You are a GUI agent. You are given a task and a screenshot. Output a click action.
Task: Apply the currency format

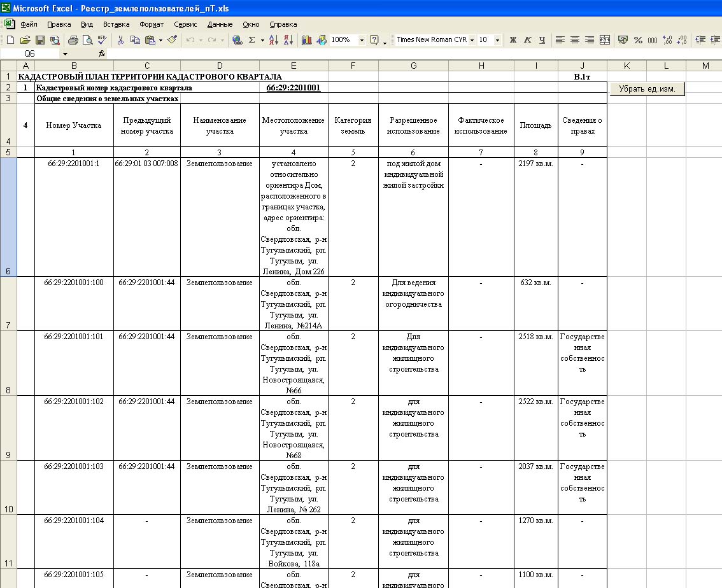623,40
